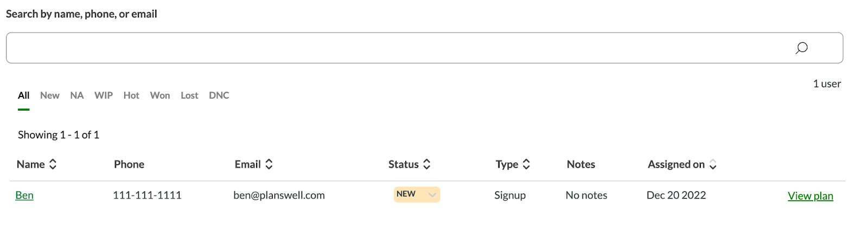This screenshot has height=231, width=868.
Task: Sort by Name column arrows
Action: pyautogui.click(x=53, y=164)
